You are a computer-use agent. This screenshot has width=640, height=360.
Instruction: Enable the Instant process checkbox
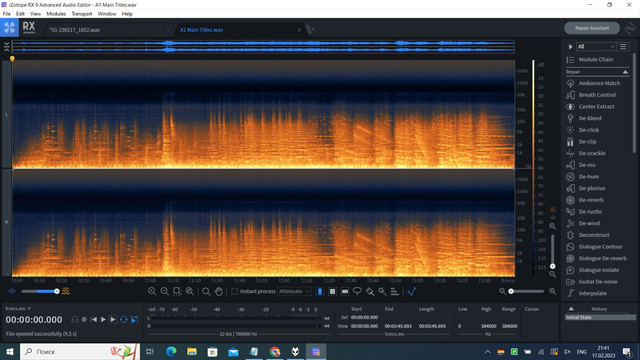[x=235, y=291]
